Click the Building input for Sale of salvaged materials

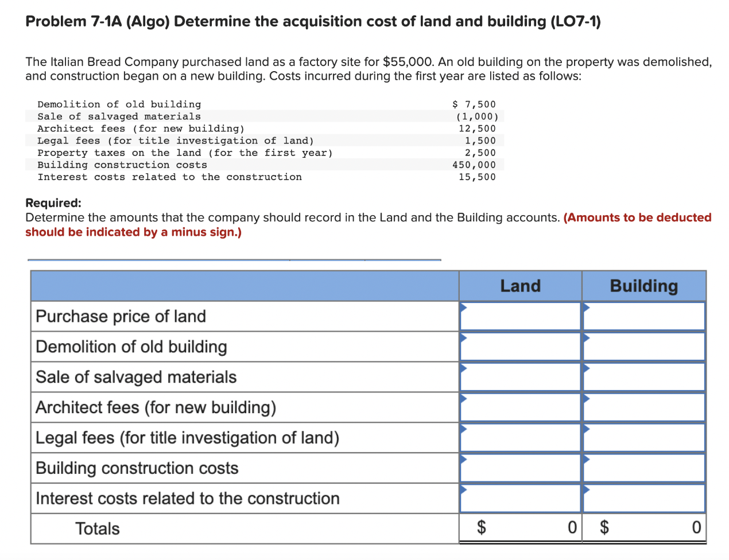[643, 377]
